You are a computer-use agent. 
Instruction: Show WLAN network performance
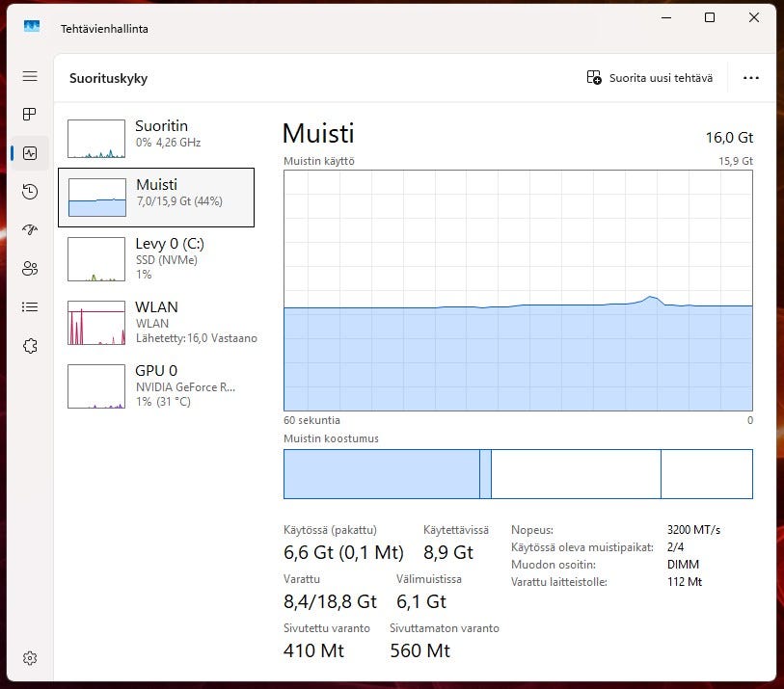tap(156, 322)
